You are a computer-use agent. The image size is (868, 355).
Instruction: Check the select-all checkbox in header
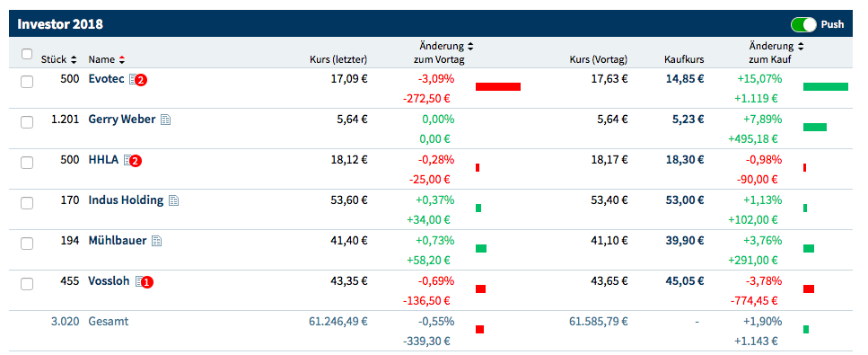pos(27,54)
